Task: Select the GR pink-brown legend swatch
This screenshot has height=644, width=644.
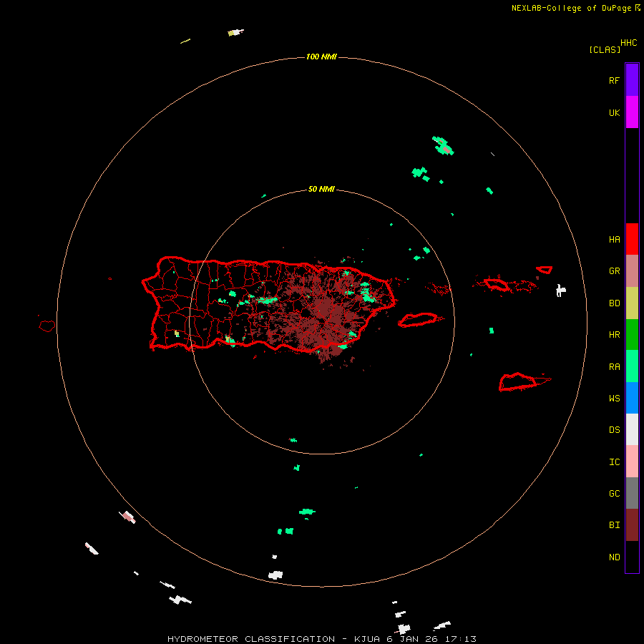Action: tap(632, 271)
